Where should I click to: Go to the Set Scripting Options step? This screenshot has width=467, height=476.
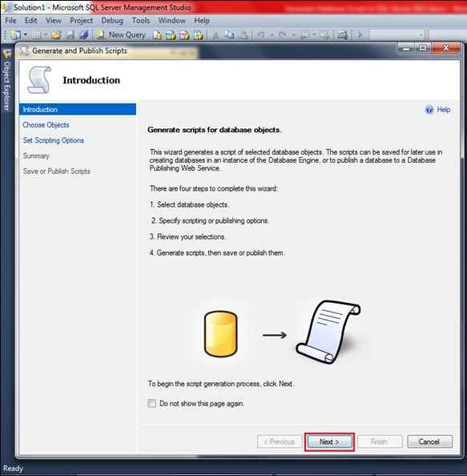[x=54, y=140]
